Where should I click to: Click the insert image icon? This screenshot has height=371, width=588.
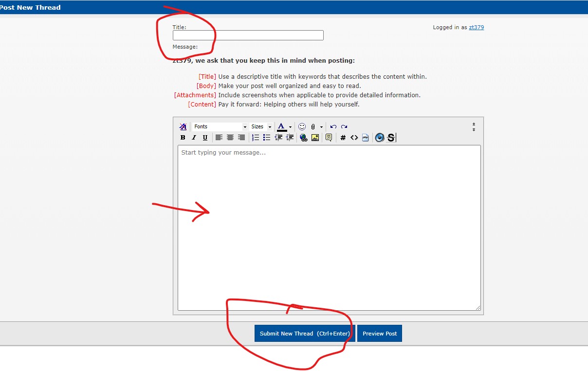(315, 138)
